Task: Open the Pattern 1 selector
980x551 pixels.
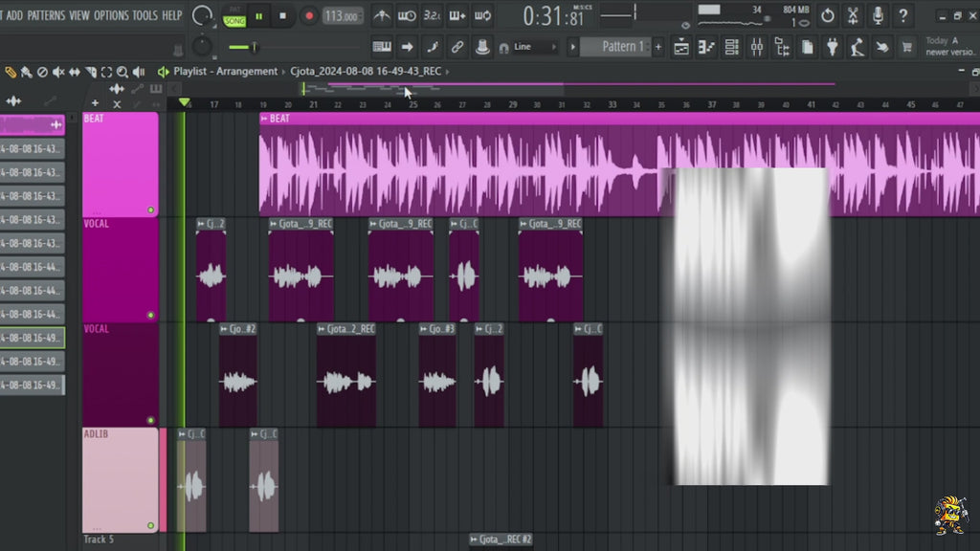Action: tap(618, 46)
